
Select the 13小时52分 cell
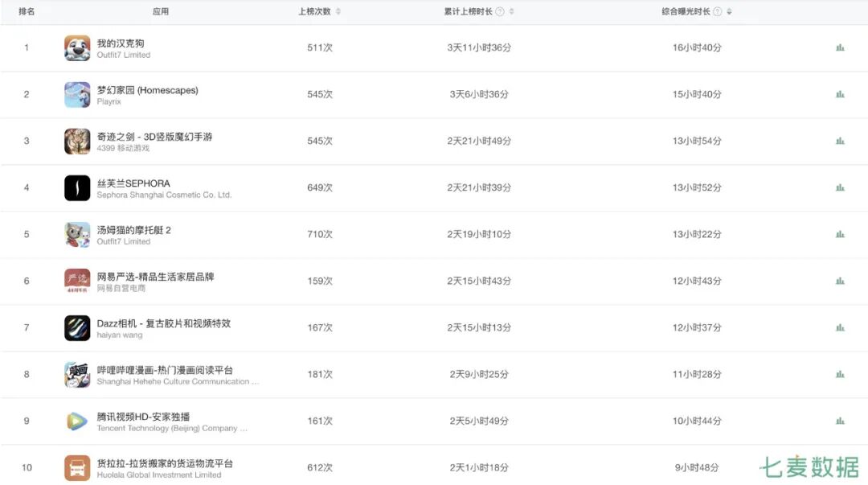coord(697,187)
